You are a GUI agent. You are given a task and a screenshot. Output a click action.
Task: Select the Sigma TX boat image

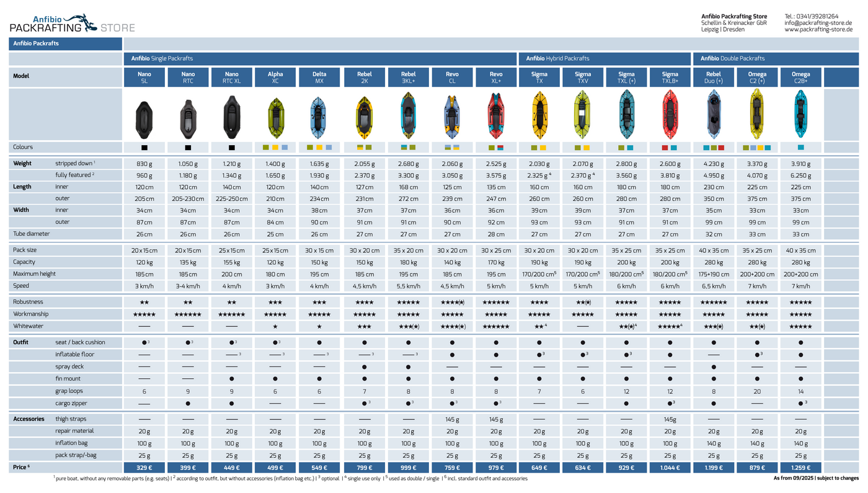(x=539, y=115)
